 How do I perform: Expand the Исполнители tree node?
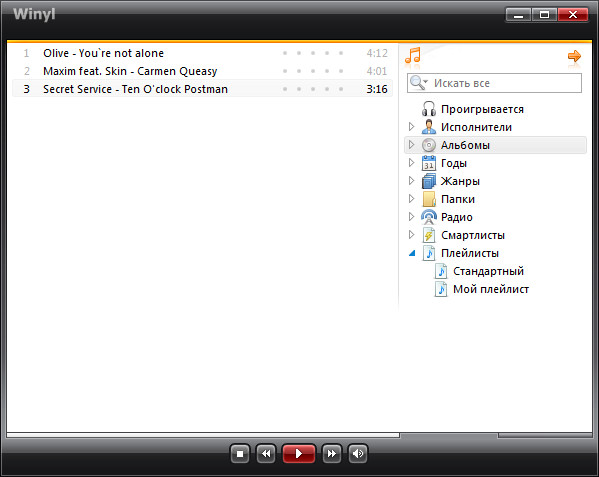pos(411,127)
